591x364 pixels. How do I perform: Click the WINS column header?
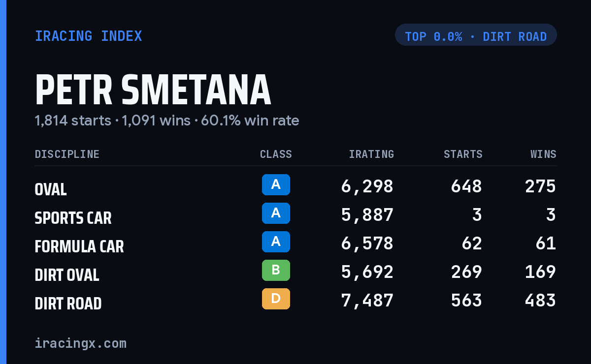click(543, 154)
